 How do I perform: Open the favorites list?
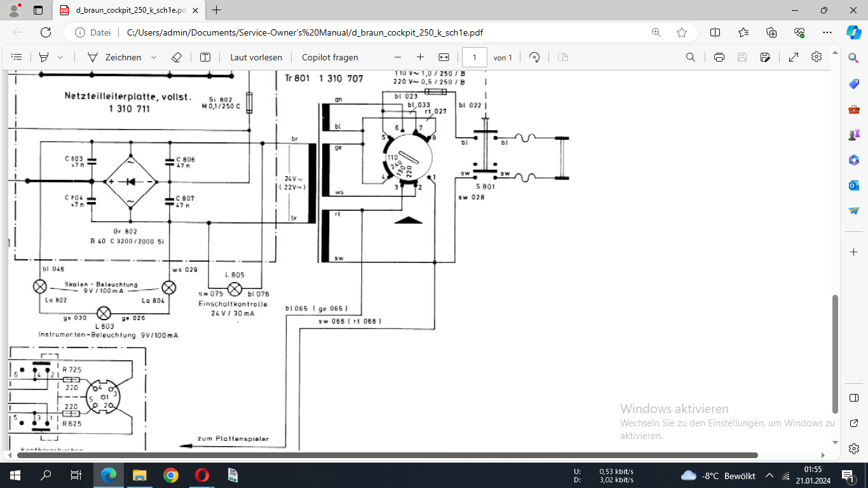click(743, 32)
